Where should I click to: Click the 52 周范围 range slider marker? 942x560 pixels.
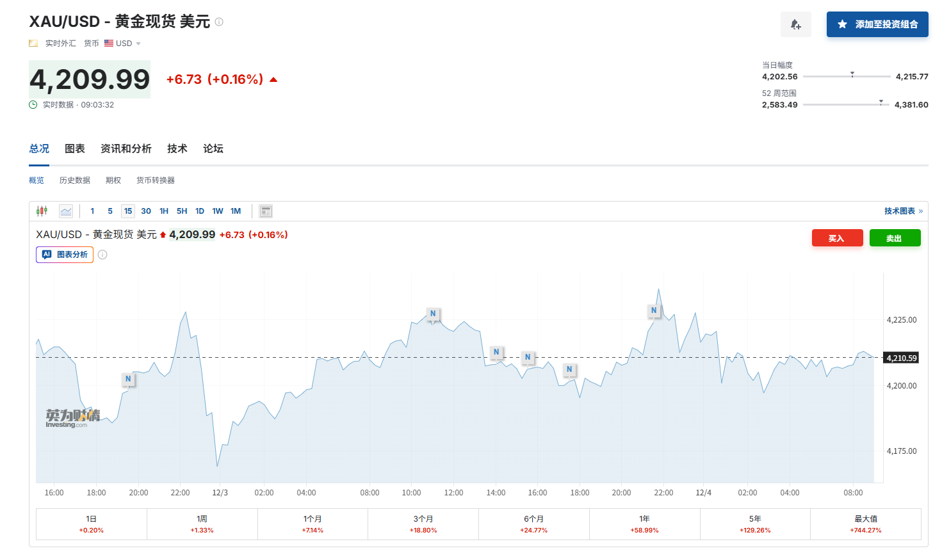(881, 102)
